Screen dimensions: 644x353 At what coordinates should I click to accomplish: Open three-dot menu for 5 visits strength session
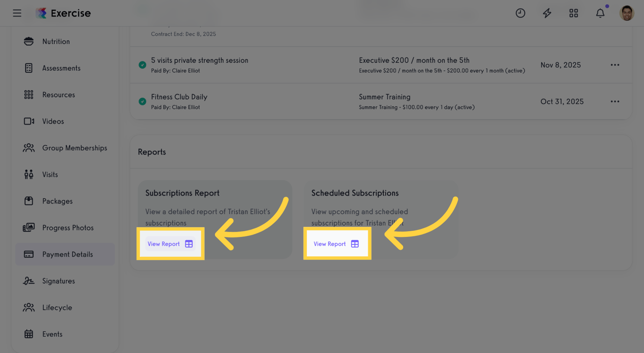(615, 65)
